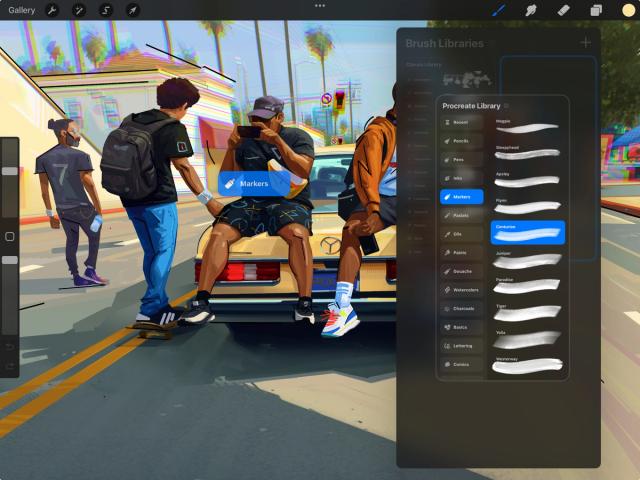This screenshot has height=480, width=640.
Task: Open the Pens brush set
Action: click(x=462, y=160)
